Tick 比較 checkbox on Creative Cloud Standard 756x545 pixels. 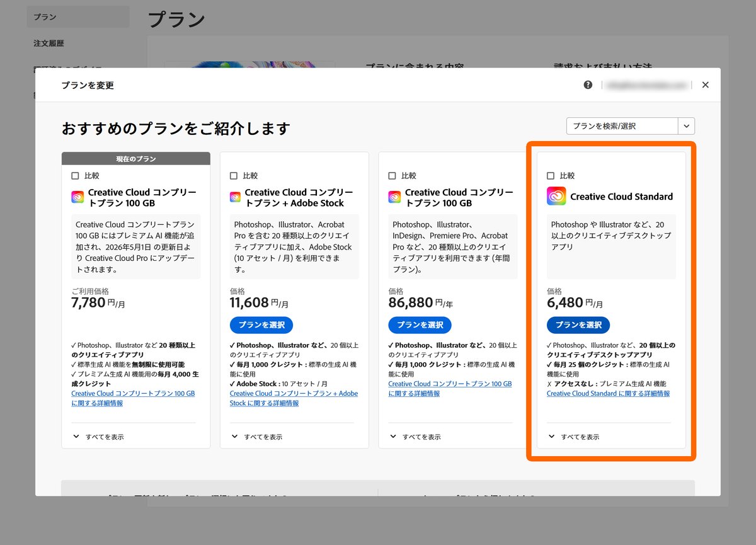[551, 176]
